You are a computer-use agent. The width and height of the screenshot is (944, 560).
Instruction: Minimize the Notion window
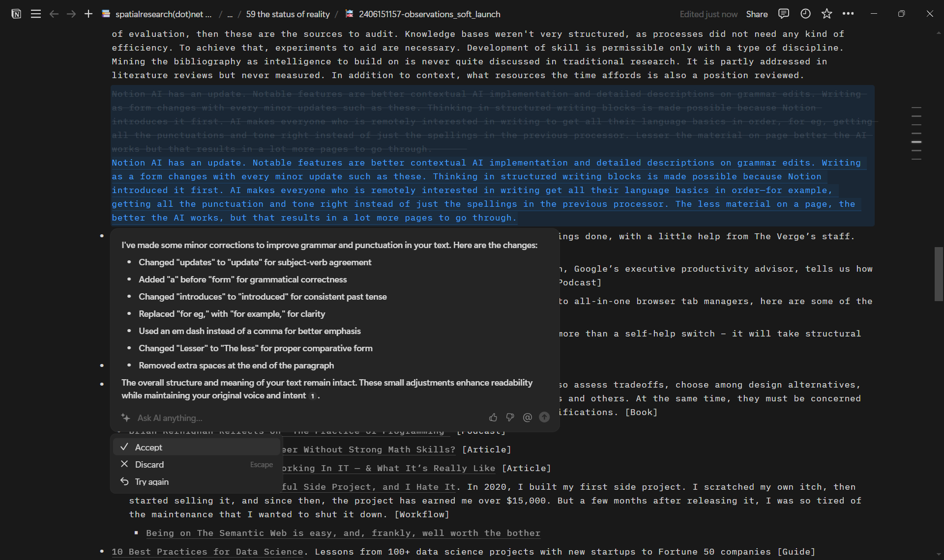tap(874, 14)
